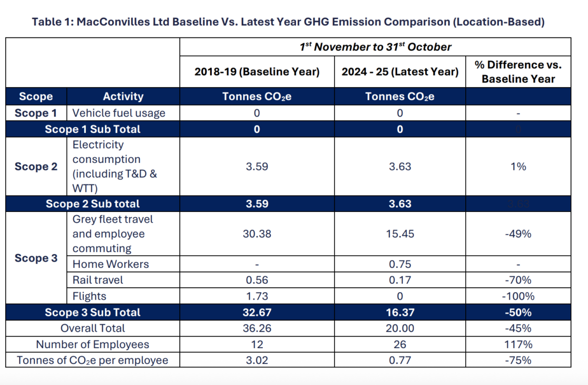Click the per-employee value '0.77'

coord(400,360)
